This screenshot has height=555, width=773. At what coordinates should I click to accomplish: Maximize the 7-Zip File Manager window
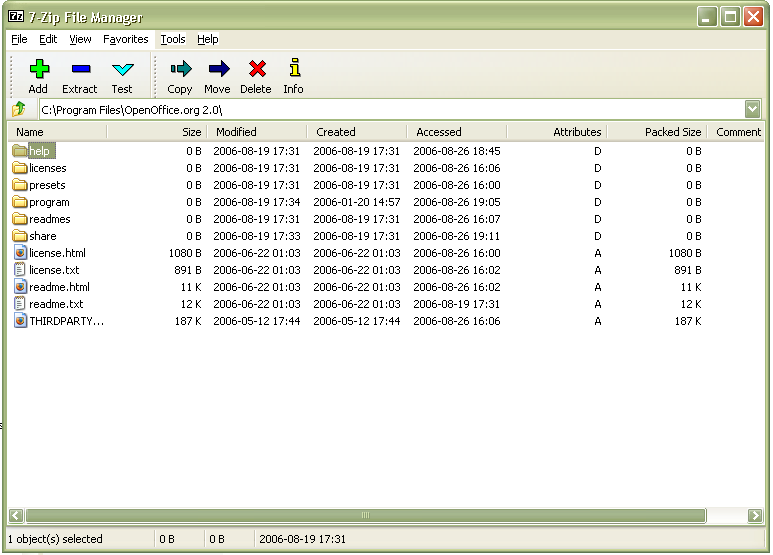coord(730,17)
